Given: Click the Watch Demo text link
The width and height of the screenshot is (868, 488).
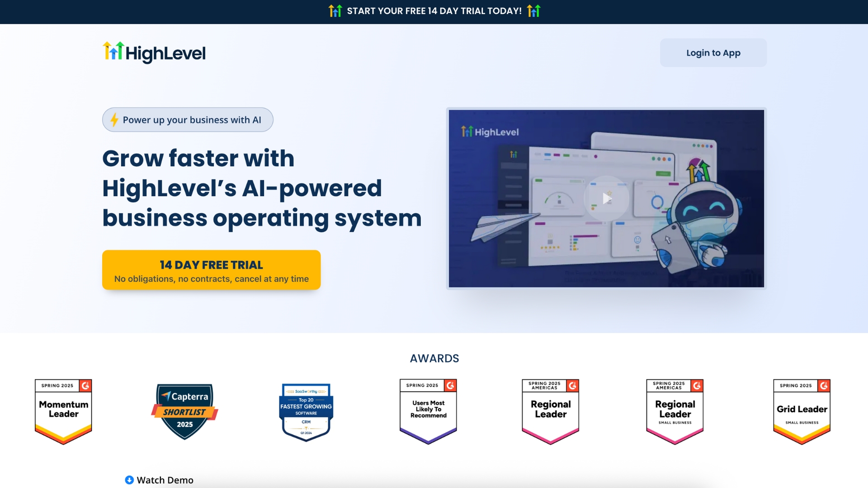Looking at the screenshot, I should pos(165,480).
